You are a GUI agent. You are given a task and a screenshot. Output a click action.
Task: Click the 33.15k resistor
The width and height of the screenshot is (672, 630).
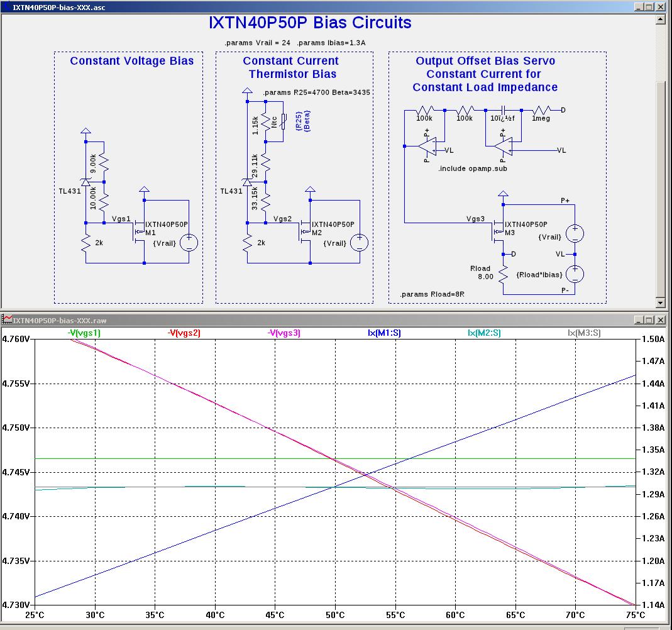point(265,202)
